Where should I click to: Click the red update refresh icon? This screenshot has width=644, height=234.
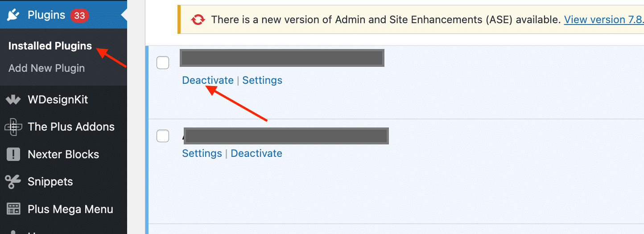[x=198, y=20]
